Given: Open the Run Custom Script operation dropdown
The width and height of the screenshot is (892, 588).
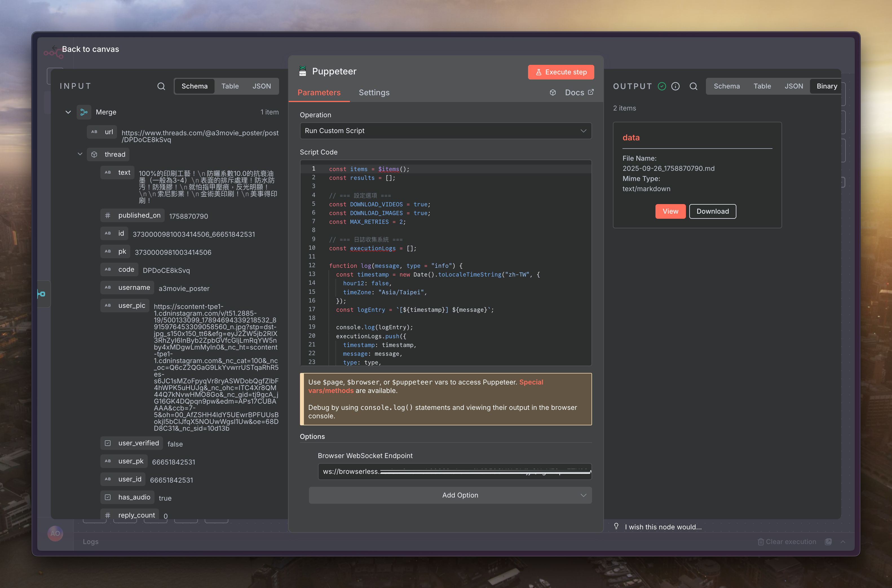Looking at the screenshot, I should tap(445, 131).
